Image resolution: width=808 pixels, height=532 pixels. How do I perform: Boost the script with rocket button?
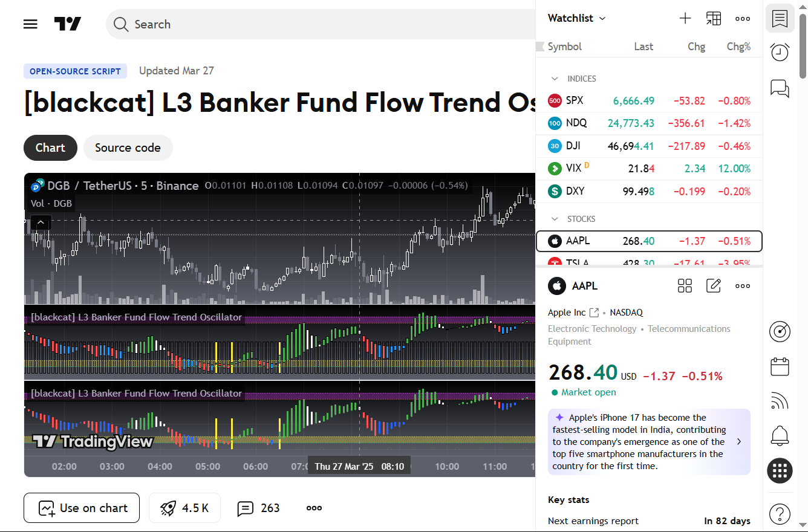(184, 508)
